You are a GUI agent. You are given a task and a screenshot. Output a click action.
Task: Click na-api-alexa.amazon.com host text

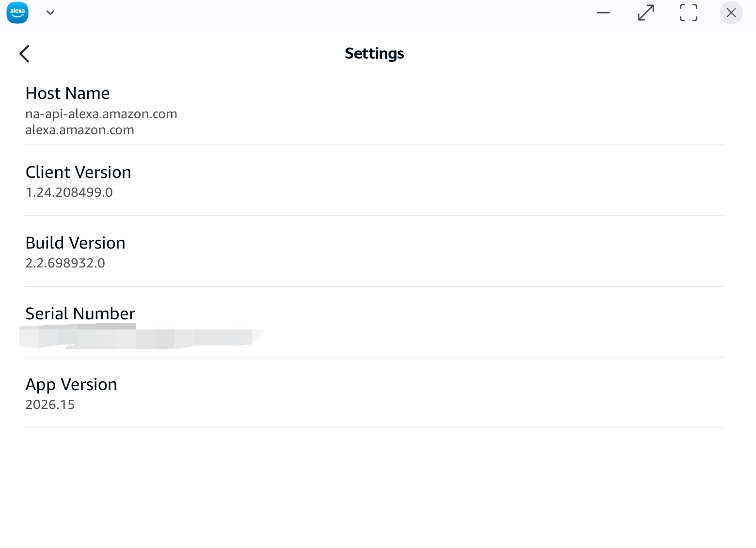tap(101, 114)
